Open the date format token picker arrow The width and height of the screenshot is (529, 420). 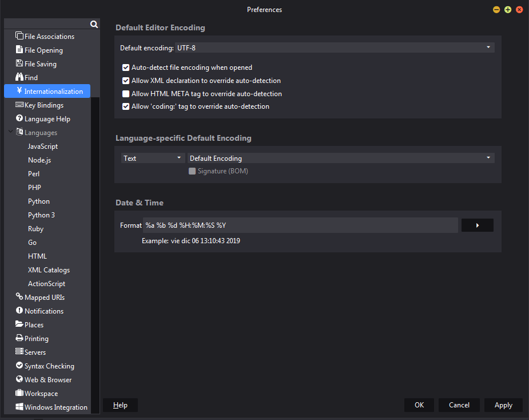pyautogui.click(x=477, y=225)
